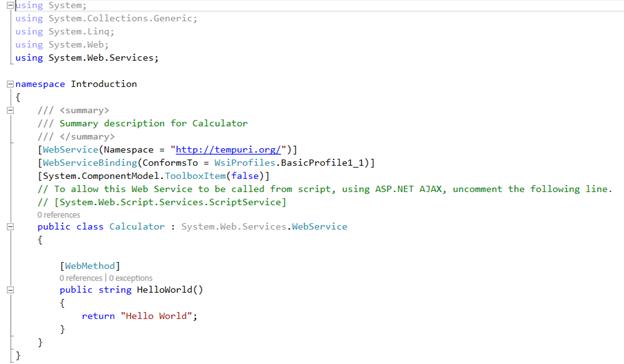Click 'WsiProfiles' in the binding attribute
Viewport: 624px width, 364px height.
tap(245, 163)
